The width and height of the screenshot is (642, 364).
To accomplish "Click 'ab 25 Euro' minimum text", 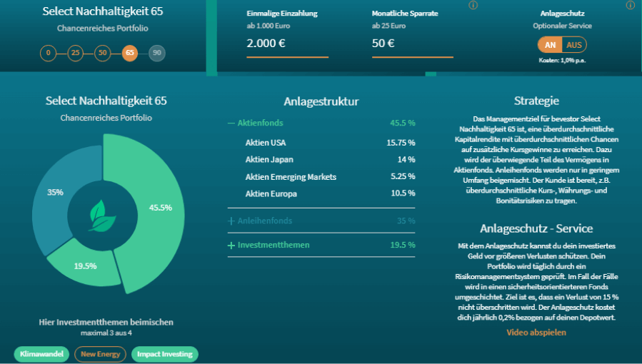I will [x=388, y=26].
